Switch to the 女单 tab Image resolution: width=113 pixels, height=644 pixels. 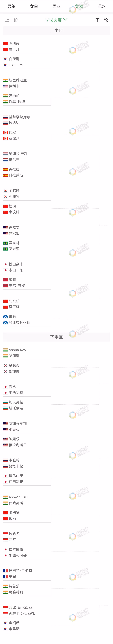[34, 6]
